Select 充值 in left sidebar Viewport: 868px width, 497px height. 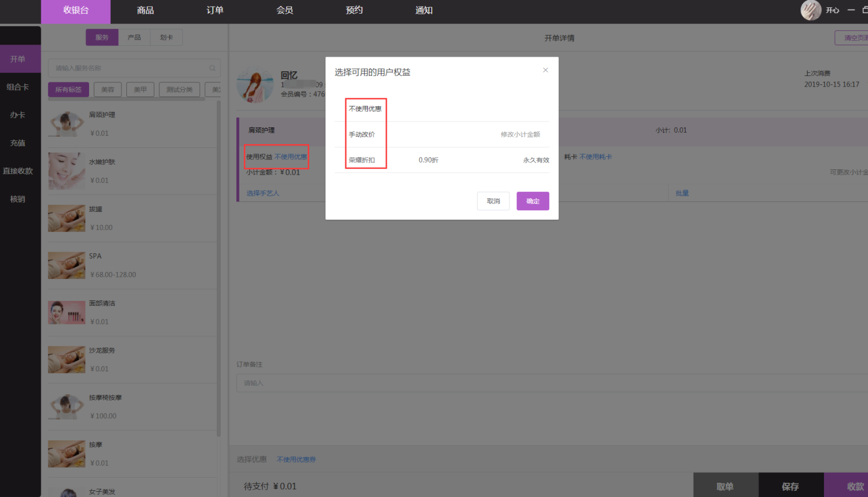point(18,143)
